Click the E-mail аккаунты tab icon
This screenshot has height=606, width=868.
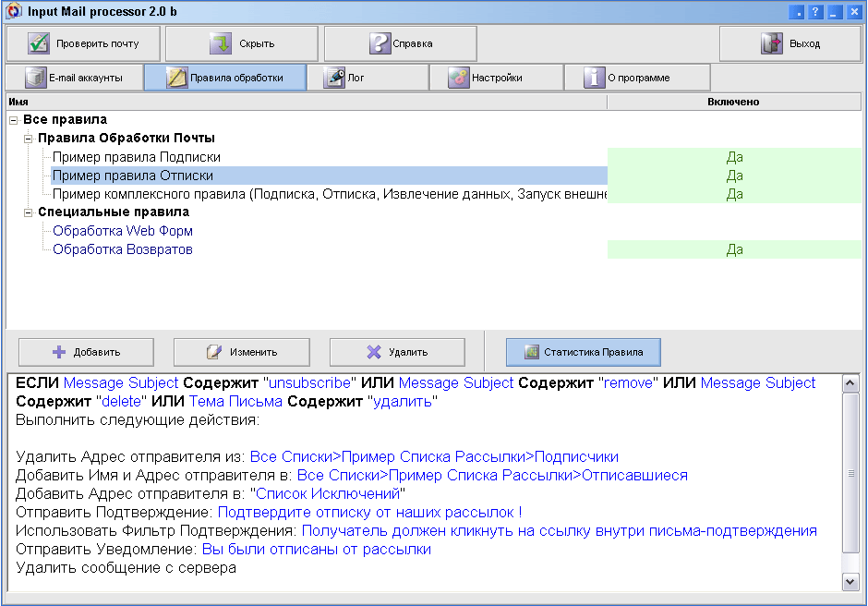(36, 78)
